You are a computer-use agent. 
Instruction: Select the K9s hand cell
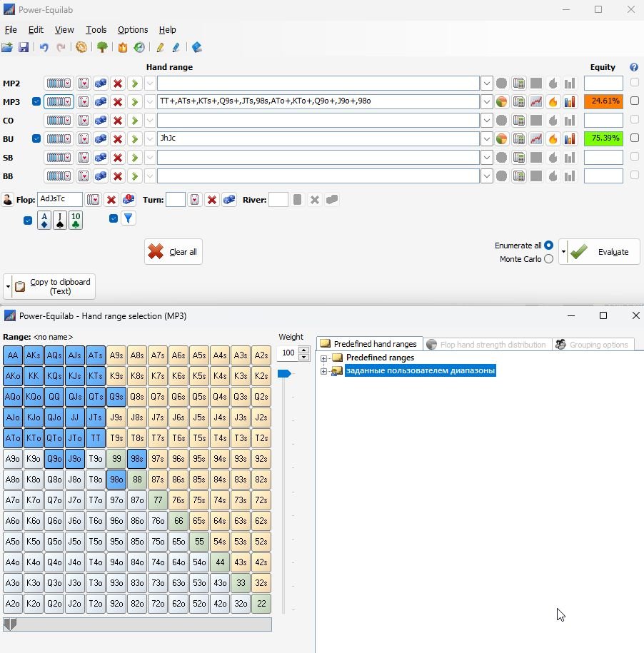(x=116, y=375)
